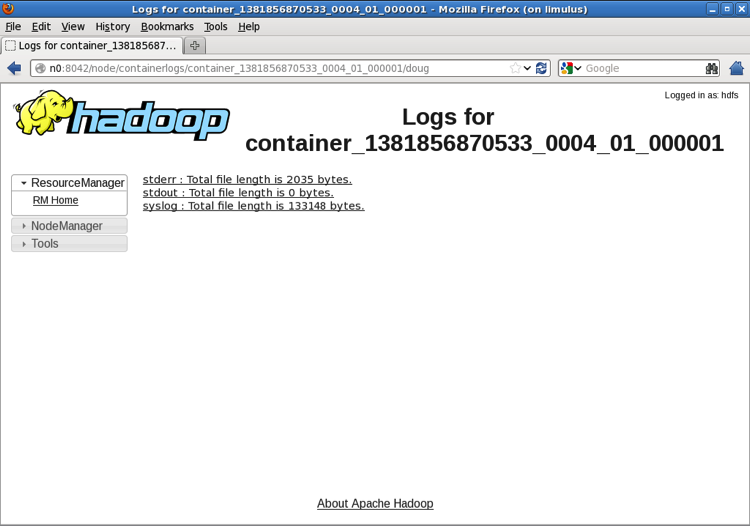This screenshot has height=526, width=750.
Task: Open the stderr log link
Action: point(247,180)
